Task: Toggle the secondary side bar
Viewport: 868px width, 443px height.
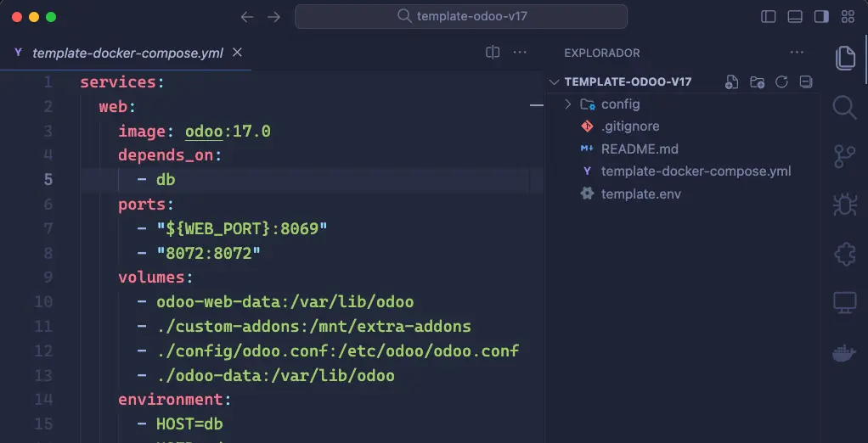Action: (x=821, y=17)
